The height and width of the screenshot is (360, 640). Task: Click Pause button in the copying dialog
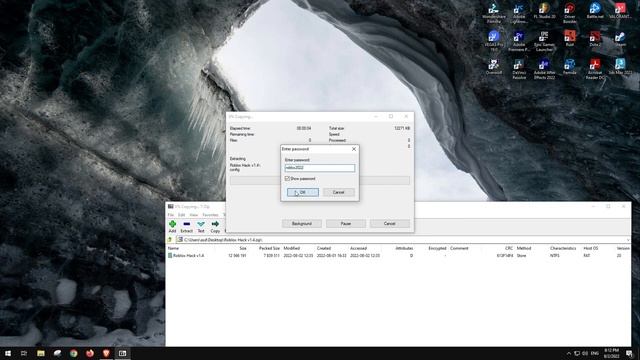[346, 224]
